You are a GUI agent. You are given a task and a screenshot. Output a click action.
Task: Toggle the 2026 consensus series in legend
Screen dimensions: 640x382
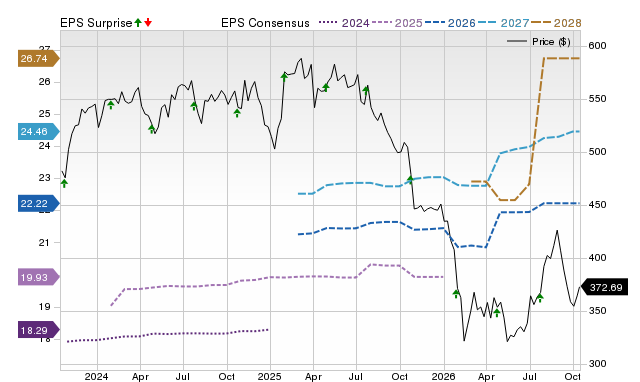(x=450, y=23)
